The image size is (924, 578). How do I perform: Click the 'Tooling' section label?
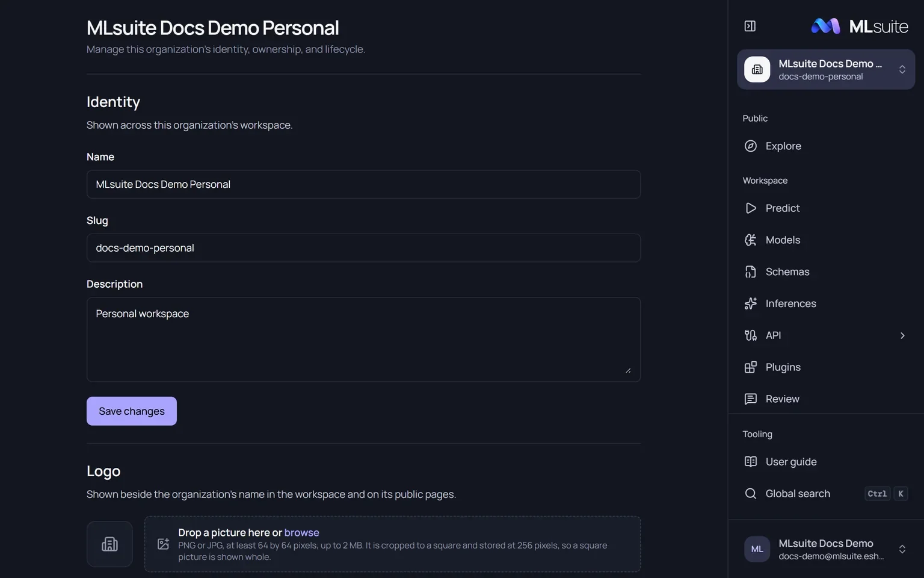tap(757, 434)
